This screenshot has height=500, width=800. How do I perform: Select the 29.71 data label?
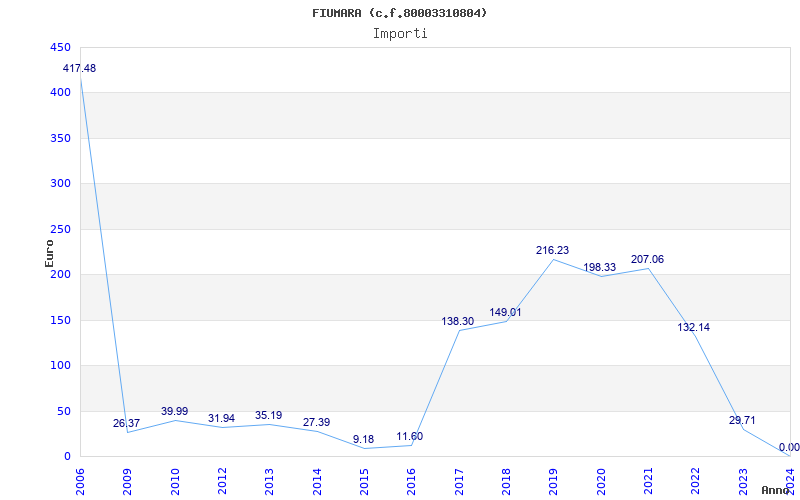pyautogui.click(x=742, y=420)
